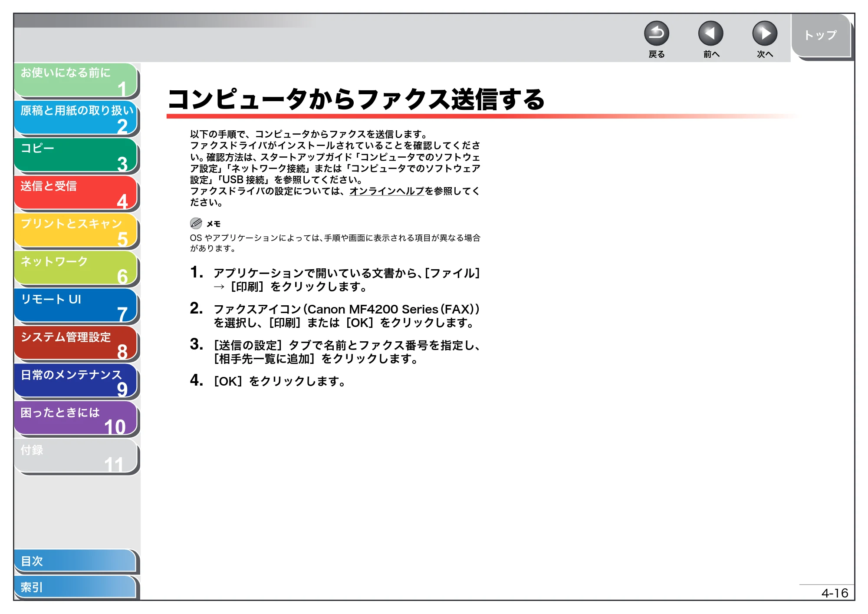Image resolution: width=868 pixels, height=614 pixels.
Task: Open the 索引 index button
Action: (x=75, y=587)
